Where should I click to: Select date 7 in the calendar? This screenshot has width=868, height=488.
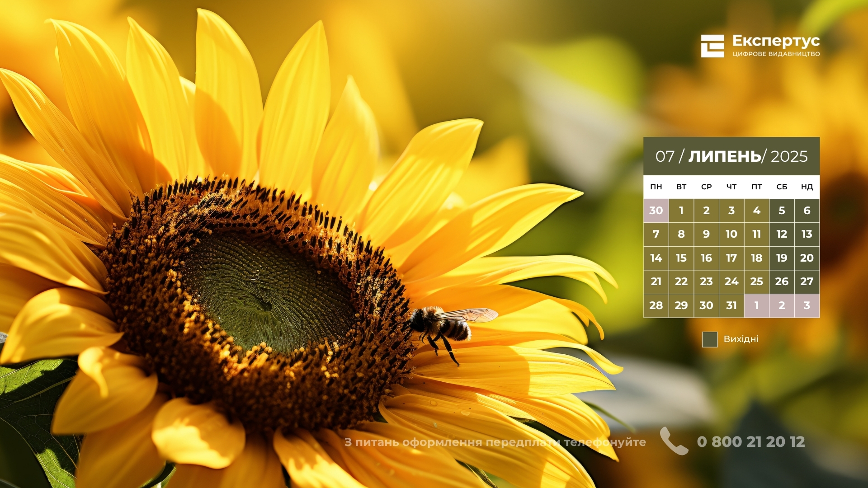click(x=656, y=234)
